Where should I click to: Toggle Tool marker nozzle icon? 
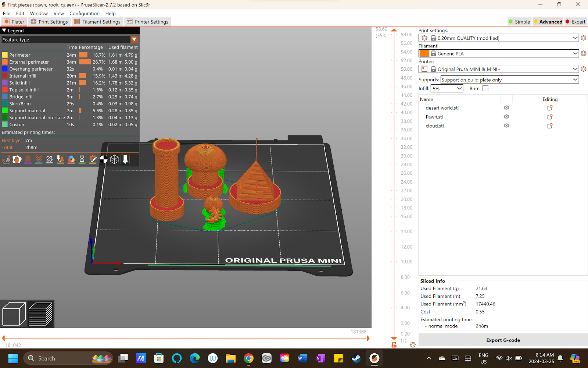tap(125, 159)
